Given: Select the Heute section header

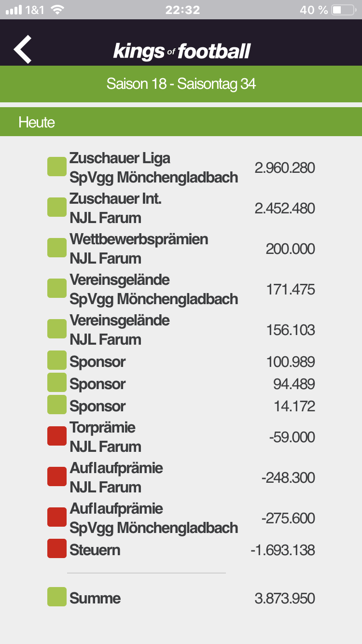Looking at the screenshot, I should (x=181, y=122).
